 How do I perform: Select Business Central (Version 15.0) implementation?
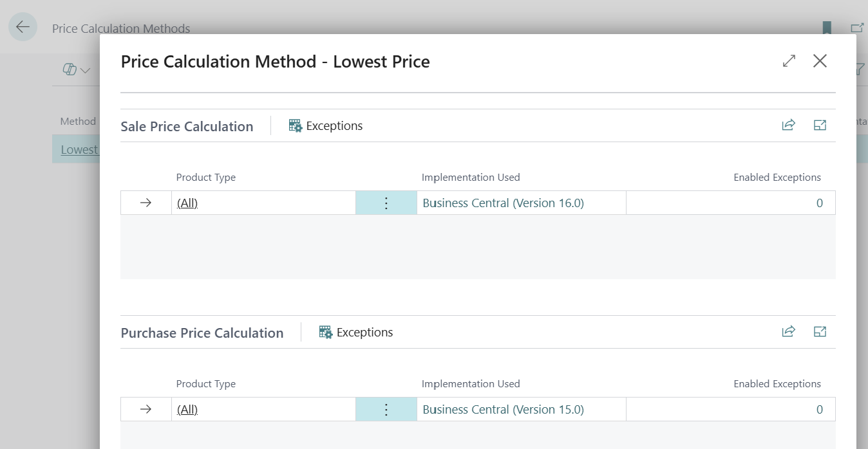tap(503, 410)
